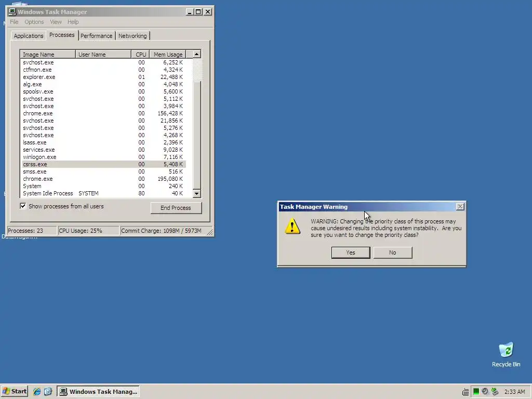The width and height of the screenshot is (532, 399).
Task: Open the File menu
Action: pos(14,22)
